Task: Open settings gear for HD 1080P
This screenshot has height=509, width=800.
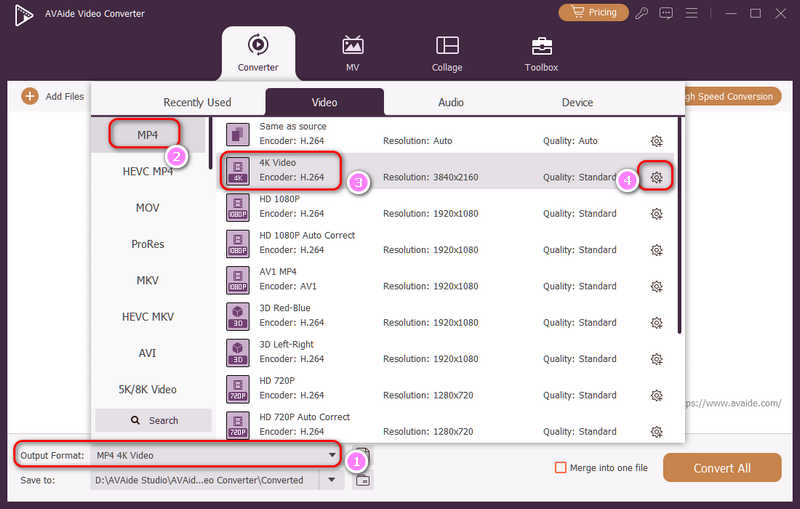Action: click(657, 213)
